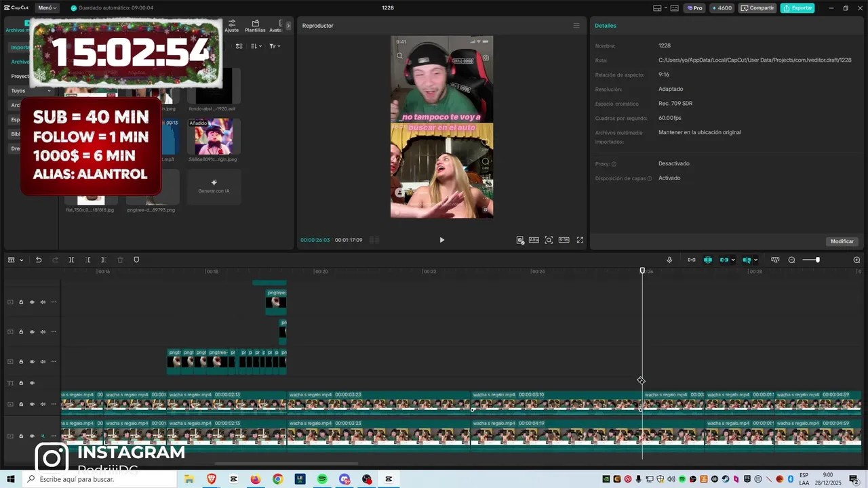Switch to the Detalles panel tab
The height and width of the screenshot is (488, 868).
pyautogui.click(x=606, y=26)
